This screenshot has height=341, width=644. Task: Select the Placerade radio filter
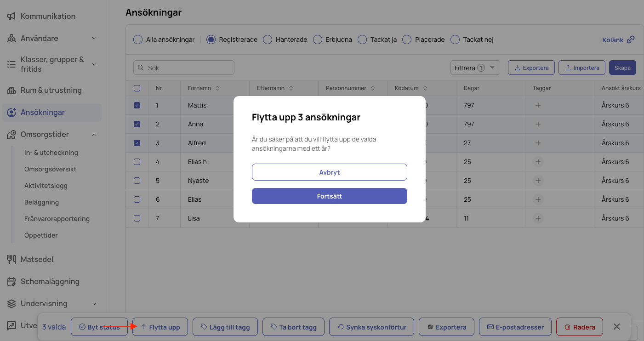click(407, 40)
